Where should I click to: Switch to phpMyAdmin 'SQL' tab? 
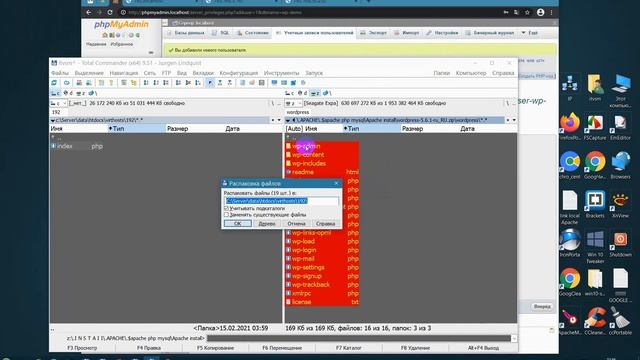pos(221,33)
